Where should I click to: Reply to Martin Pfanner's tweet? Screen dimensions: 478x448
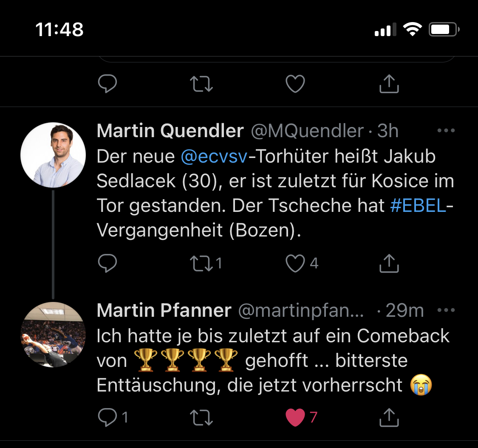pyautogui.click(x=107, y=418)
